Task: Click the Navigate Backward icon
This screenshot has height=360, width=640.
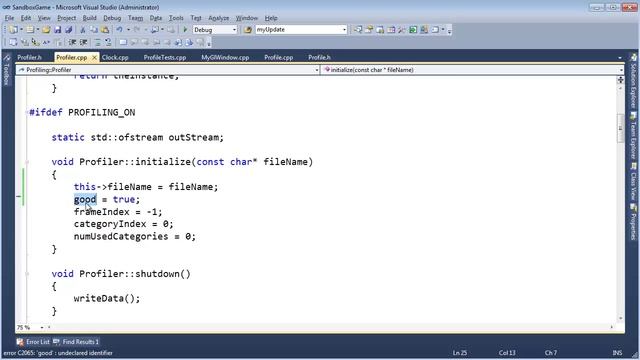Action: tap(155, 30)
